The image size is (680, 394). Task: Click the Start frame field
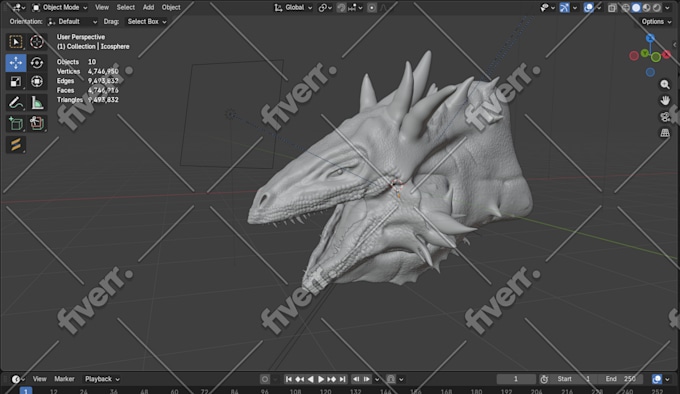[573, 379]
